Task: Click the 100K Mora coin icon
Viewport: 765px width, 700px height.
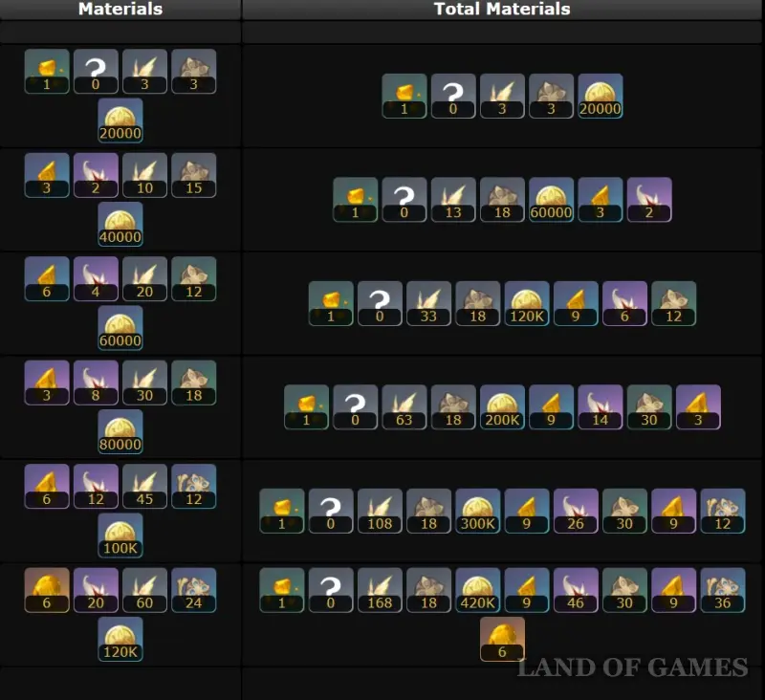Action: click(120, 536)
